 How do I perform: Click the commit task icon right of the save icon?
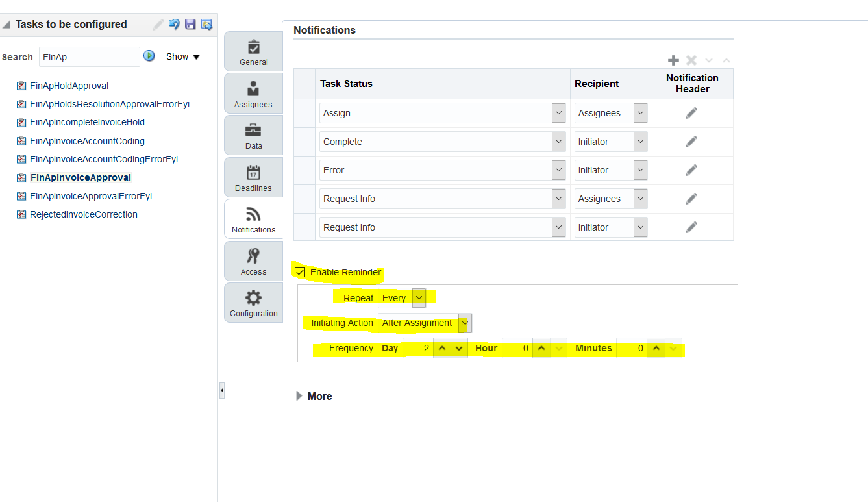point(207,25)
